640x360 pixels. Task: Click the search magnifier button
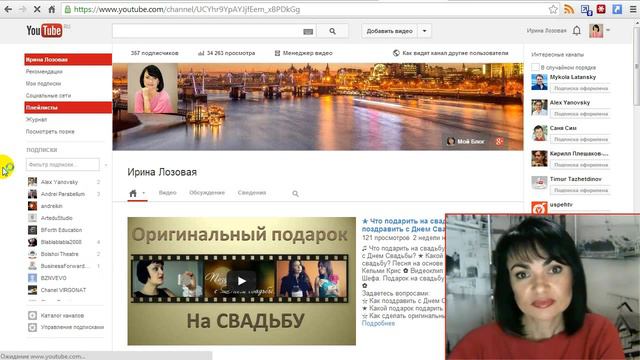pyautogui.click(x=333, y=31)
